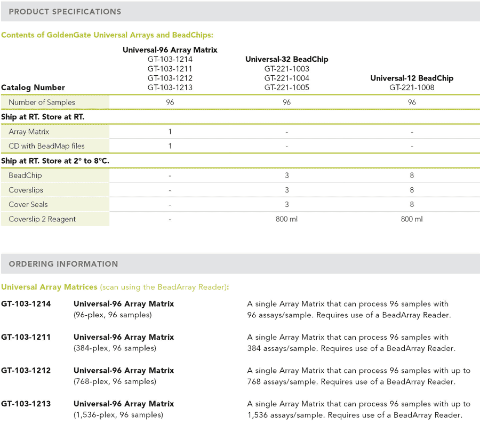Click the Universal-12 BeadChip column header

[412, 78]
